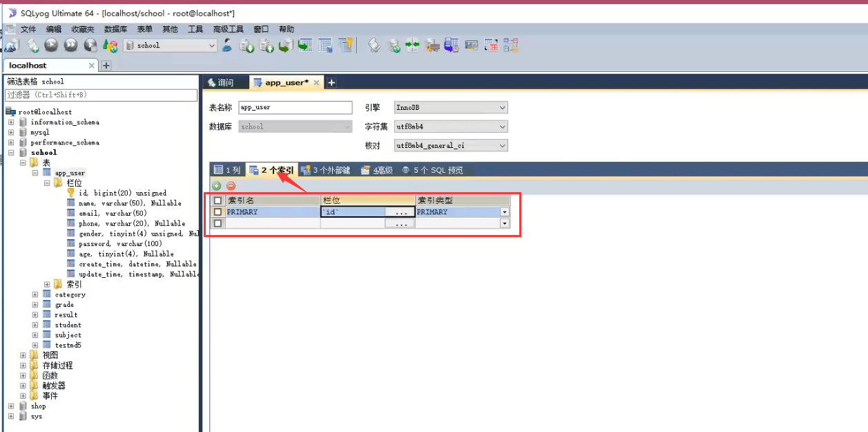Click the execute all queries double-arrow icon
This screenshot has width=868, height=432.
[x=71, y=46]
